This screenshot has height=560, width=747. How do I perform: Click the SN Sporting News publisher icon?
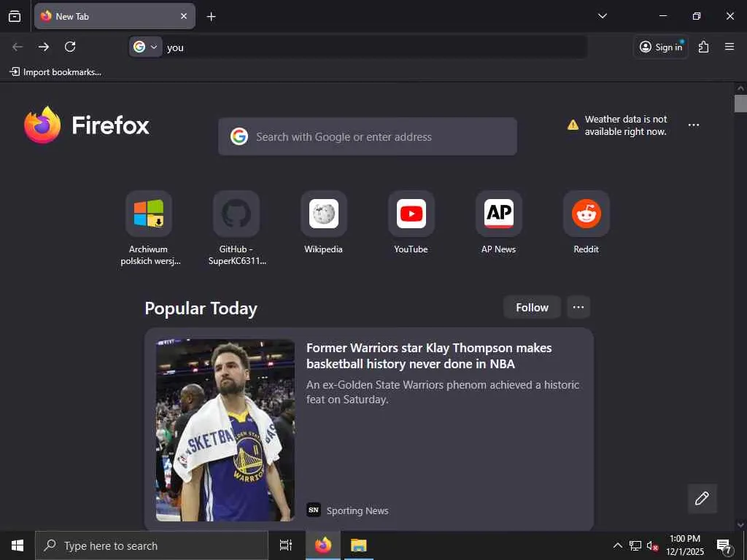click(x=314, y=510)
